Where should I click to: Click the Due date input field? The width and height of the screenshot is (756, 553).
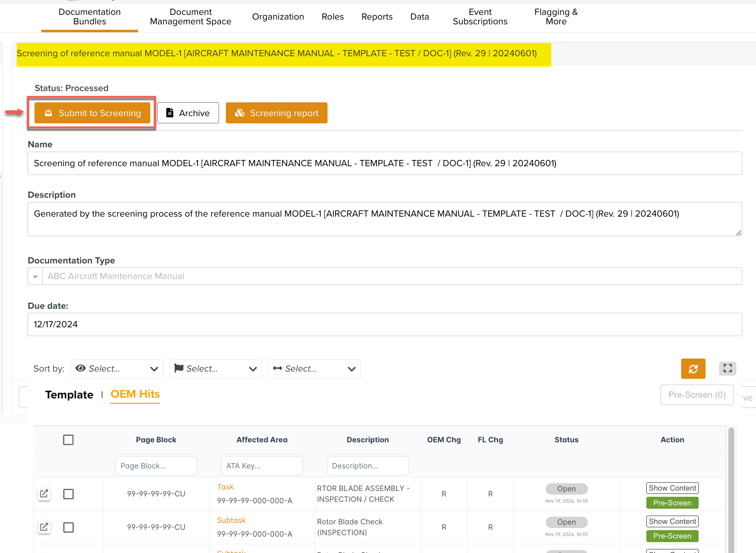385,324
